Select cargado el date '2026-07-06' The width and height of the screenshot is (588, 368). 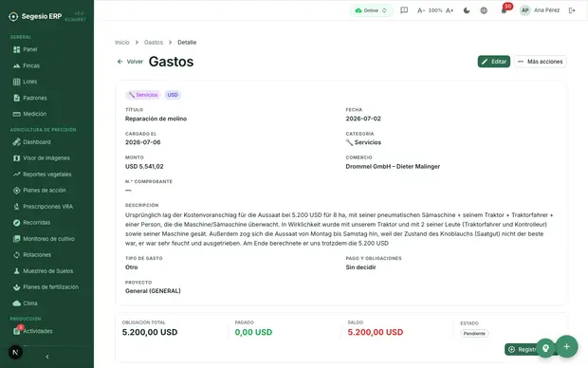(143, 142)
